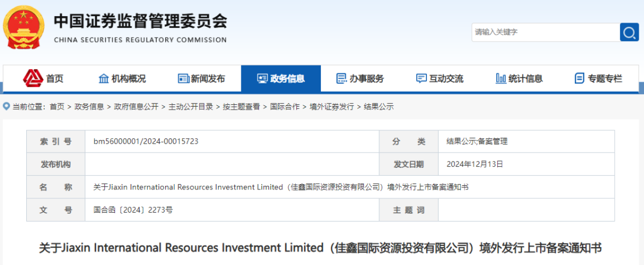
Task: Open the 互动交流 navigation tab
Action: point(439,79)
